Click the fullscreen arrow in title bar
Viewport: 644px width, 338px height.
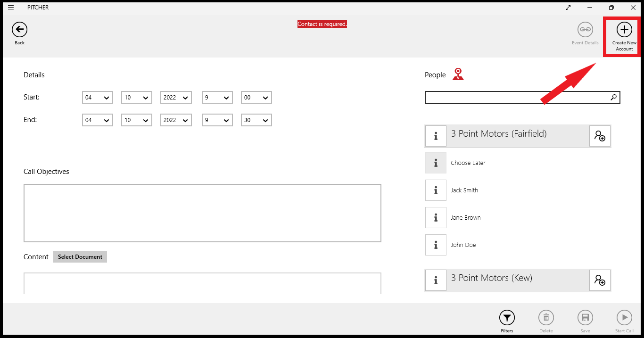point(568,8)
